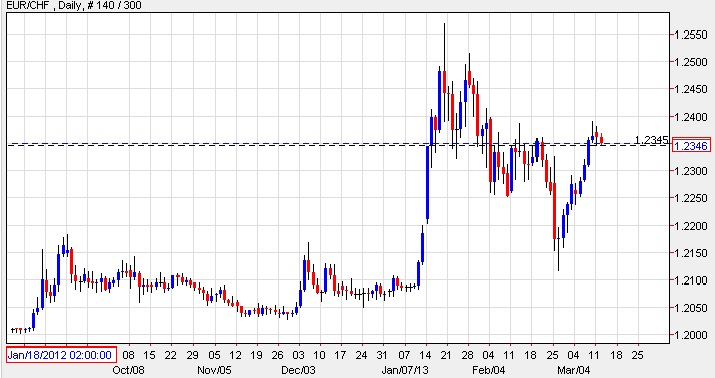Click the 1.2250 price axis label
715x378 pixels.
point(691,198)
